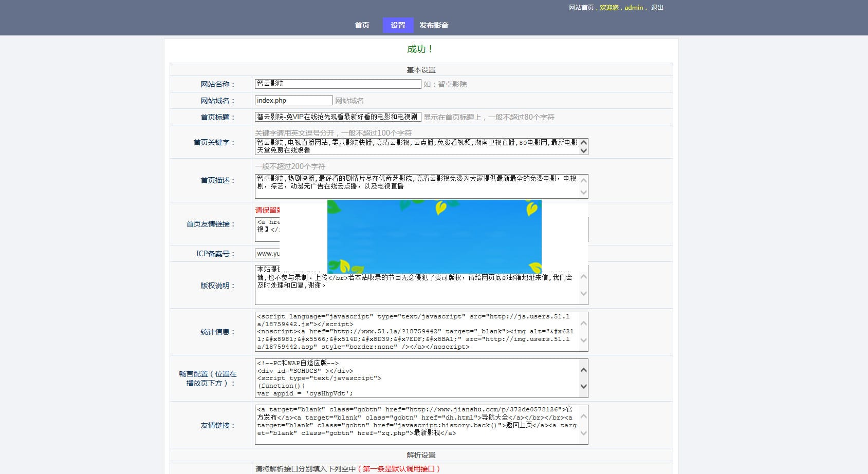Click 退出 to log out
The image size is (868, 474).
point(657,8)
